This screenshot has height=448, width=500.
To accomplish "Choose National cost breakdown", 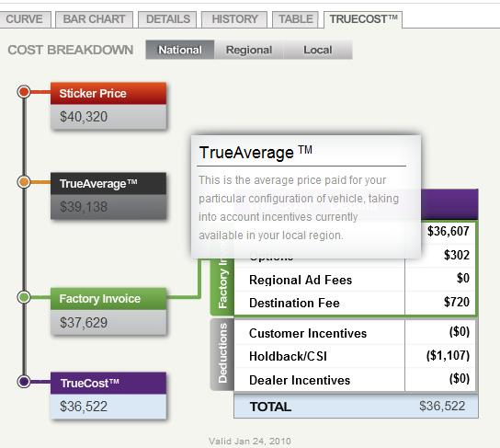I will [180, 50].
